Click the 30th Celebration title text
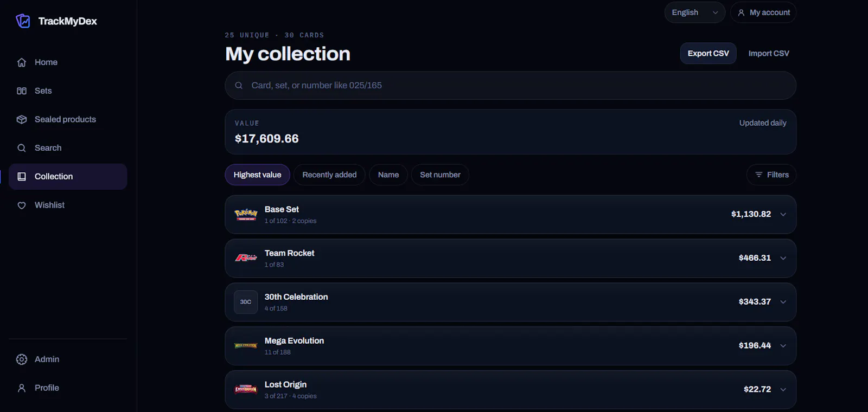Viewport: 868px width, 412px height. pyautogui.click(x=296, y=297)
